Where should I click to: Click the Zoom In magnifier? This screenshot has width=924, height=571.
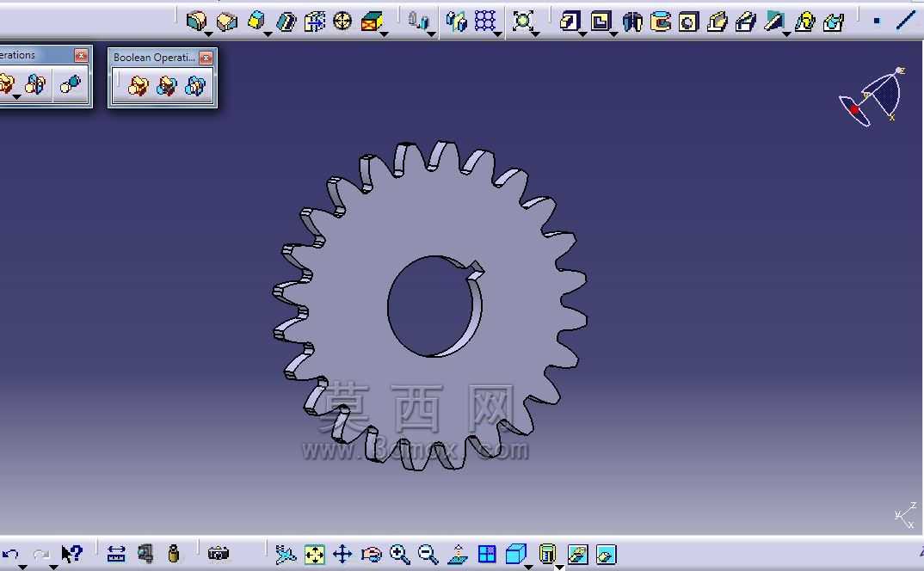pyautogui.click(x=400, y=555)
